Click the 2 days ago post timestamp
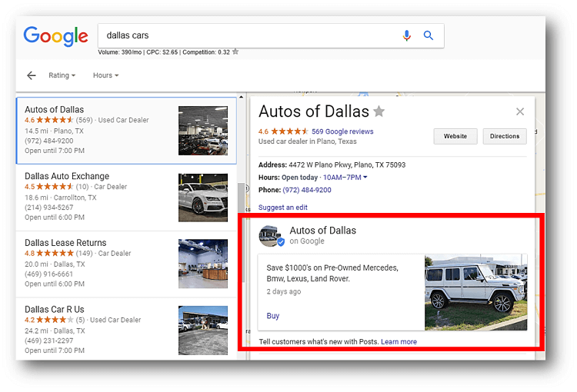 [x=284, y=291]
